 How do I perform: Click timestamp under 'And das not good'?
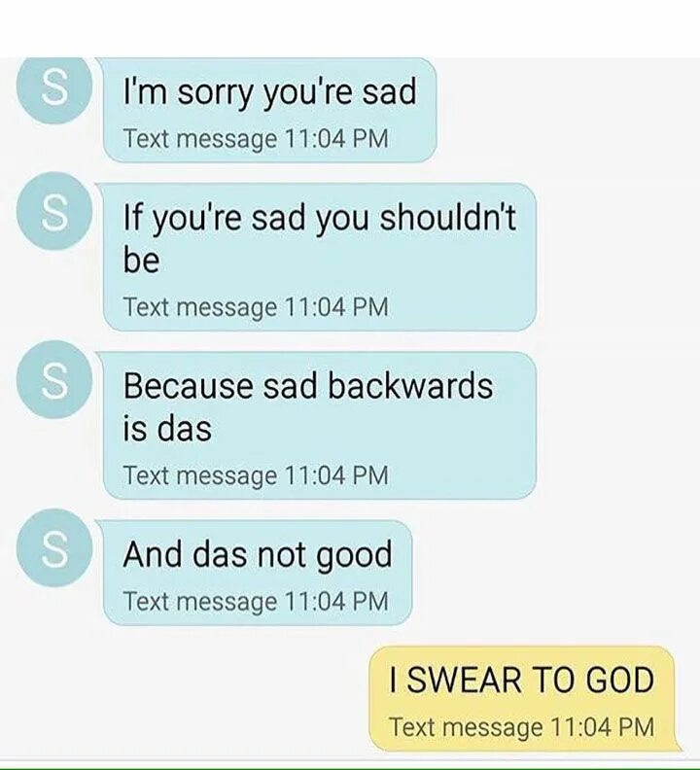(256, 601)
